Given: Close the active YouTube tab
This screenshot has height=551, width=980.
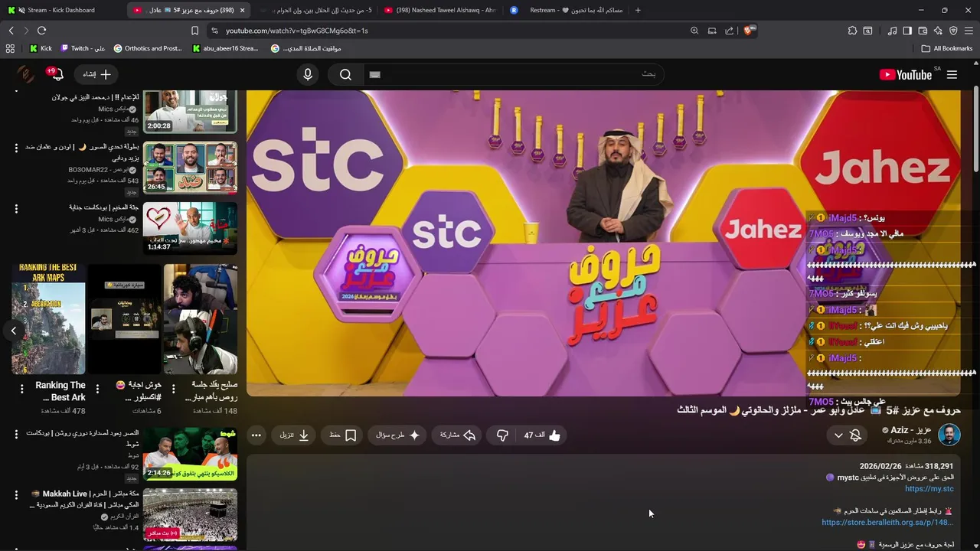Looking at the screenshot, I should coord(242,10).
